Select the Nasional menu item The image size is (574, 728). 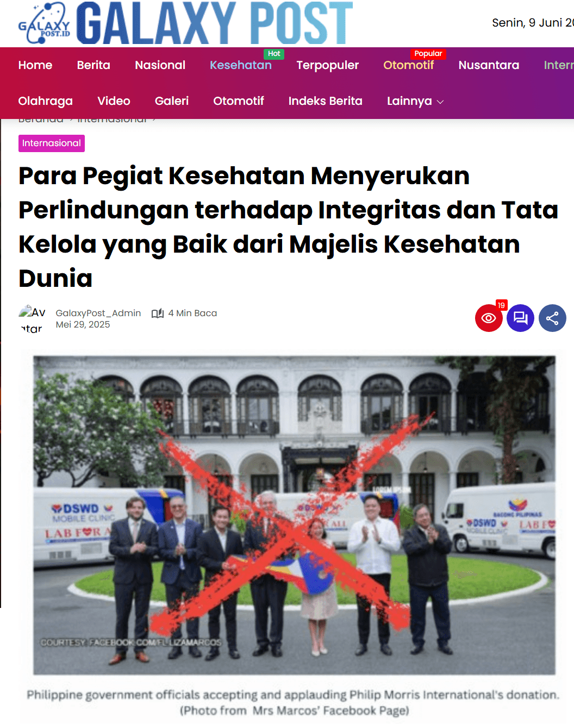point(160,65)
